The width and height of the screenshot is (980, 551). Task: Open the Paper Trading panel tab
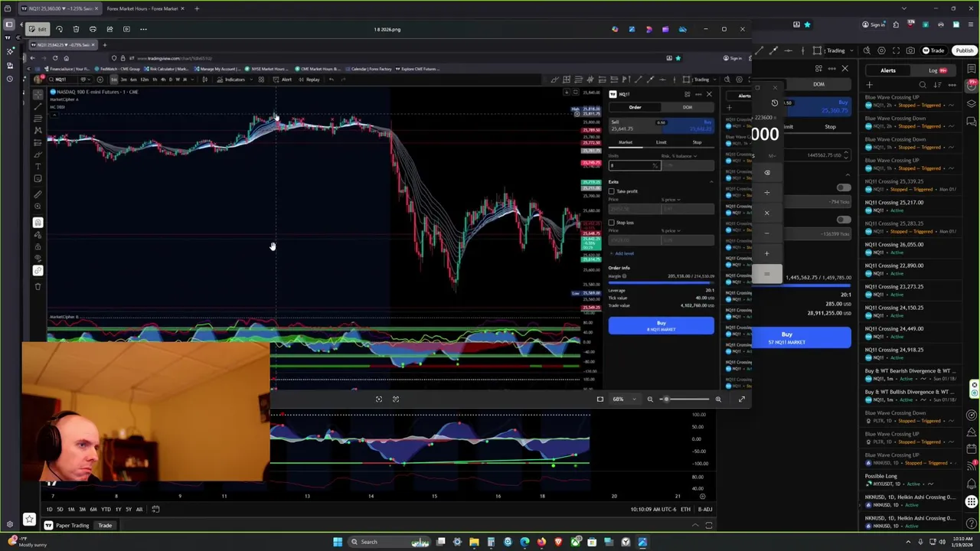(67, 525)
